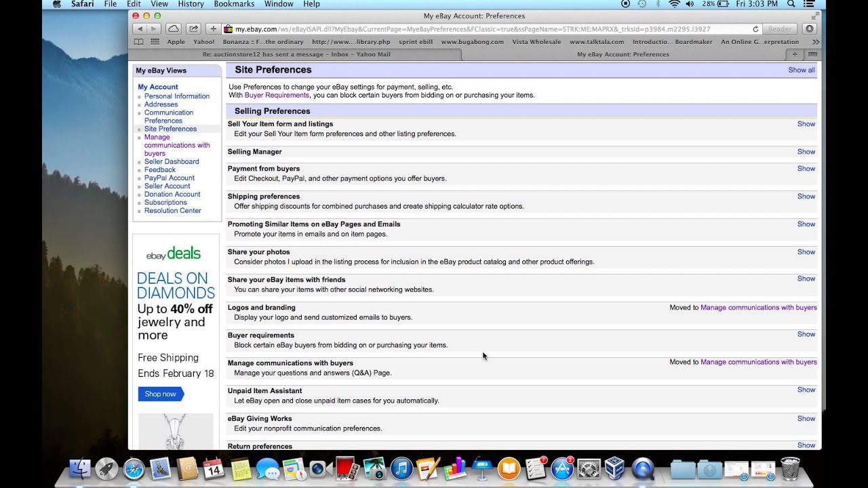Viewport: 868px width, 488px height.
Task: Open the Resolution Center sidebar link
Action: [x=173, y=210]
